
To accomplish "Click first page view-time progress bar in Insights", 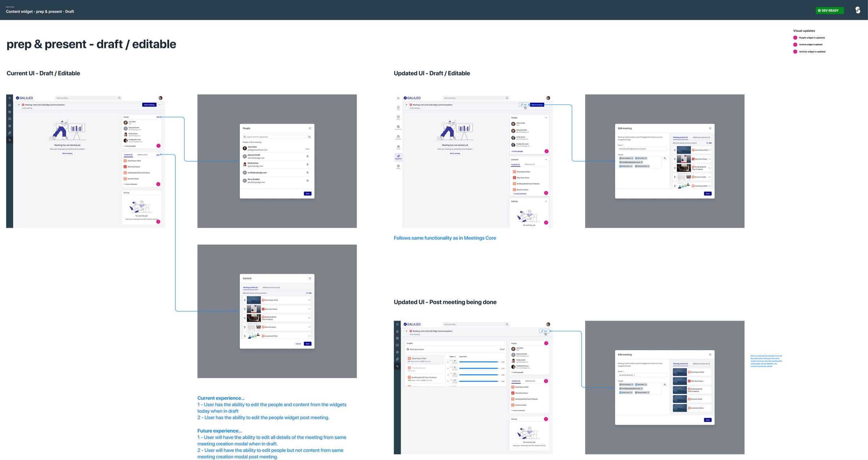I will [x=479, y=362].
